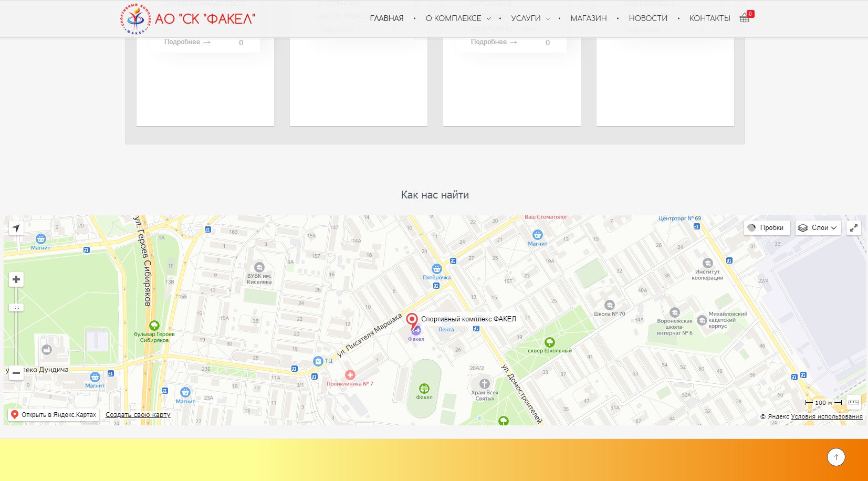Click the Магнит store icon near Centrторг
This screenshot has width=868, height=481.
click(x=537, y=235)
